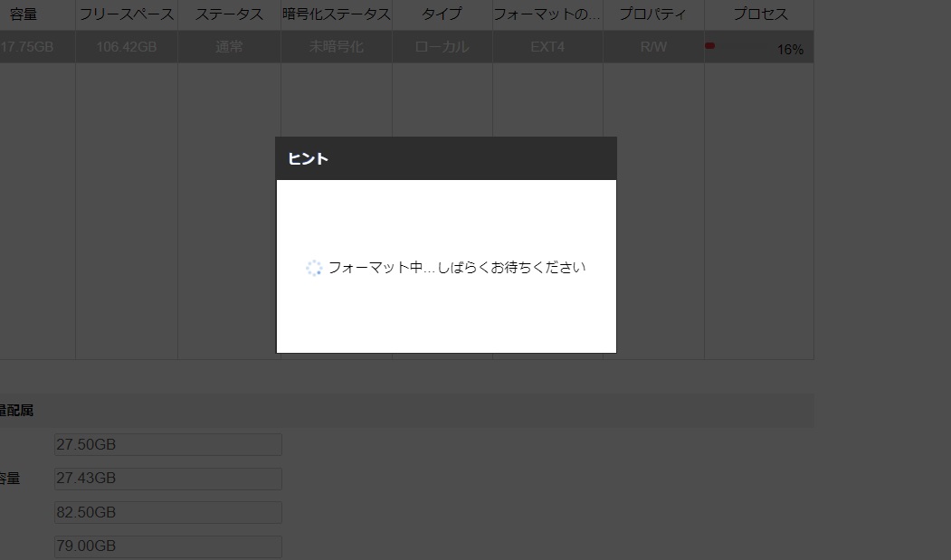Click the ヒント dialog title bar
The image size is (951, 560).
click(446, 157)
